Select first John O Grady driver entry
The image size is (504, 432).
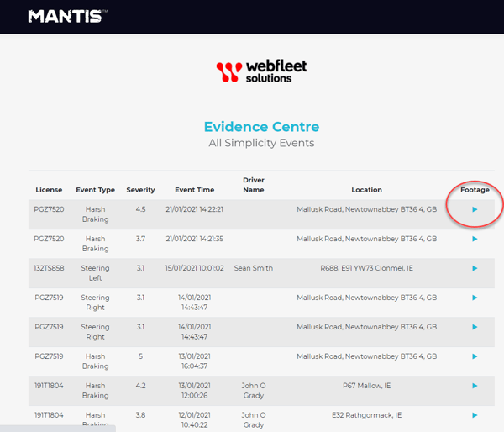(x=253, y=391)
